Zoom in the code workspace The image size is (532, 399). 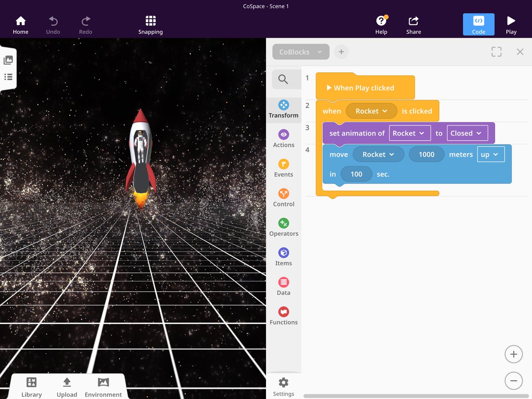[513, 354]
